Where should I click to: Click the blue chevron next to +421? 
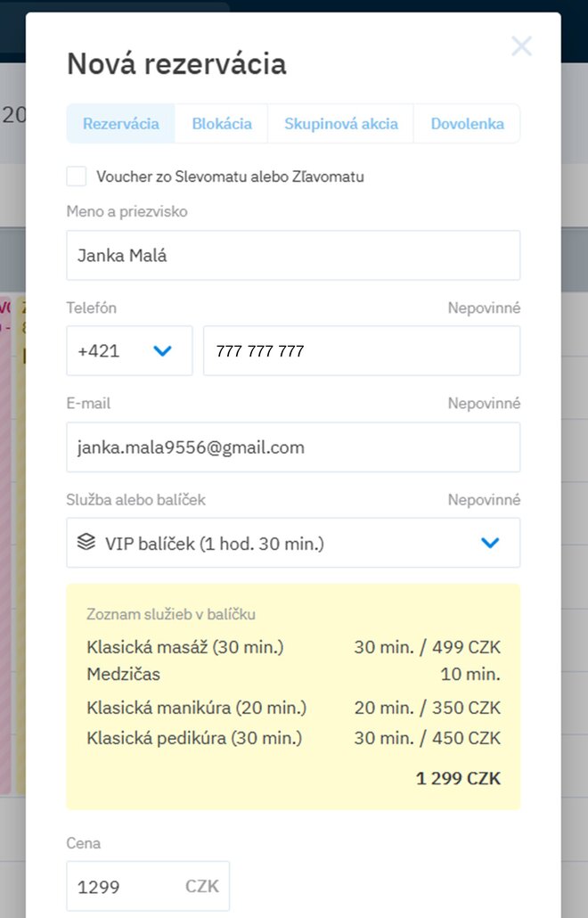tap(162, 351)
